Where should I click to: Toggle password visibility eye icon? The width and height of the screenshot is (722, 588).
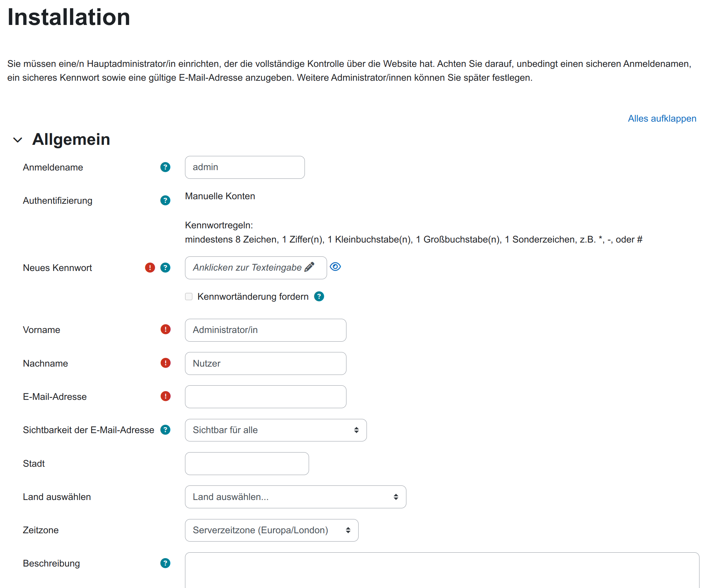click(x=335, y=267)
